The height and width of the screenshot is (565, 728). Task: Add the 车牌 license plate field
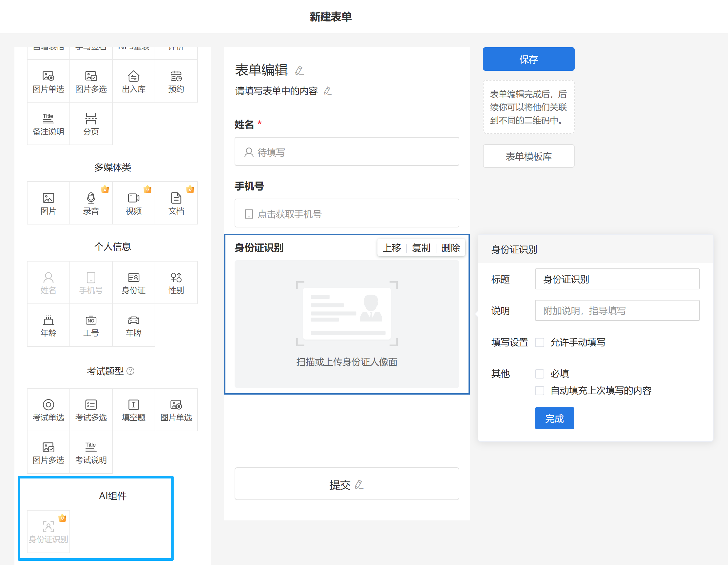pyautogui.click(x=133, y=325)
